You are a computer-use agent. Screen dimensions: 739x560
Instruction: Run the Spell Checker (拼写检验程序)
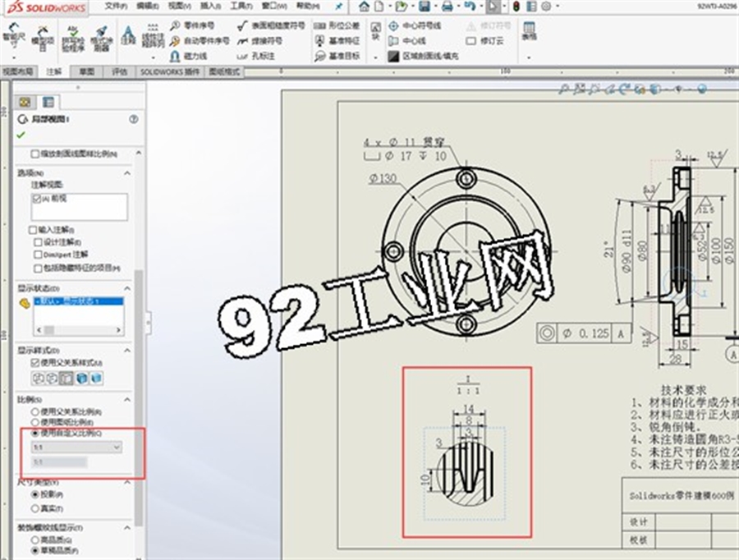coord(72,39)
